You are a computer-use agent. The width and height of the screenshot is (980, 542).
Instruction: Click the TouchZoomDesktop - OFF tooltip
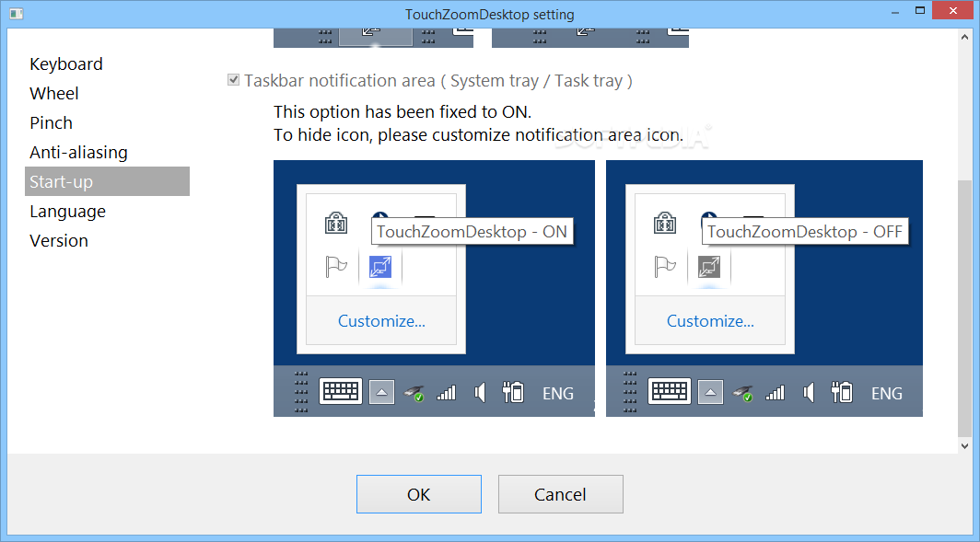coord(805,232)
